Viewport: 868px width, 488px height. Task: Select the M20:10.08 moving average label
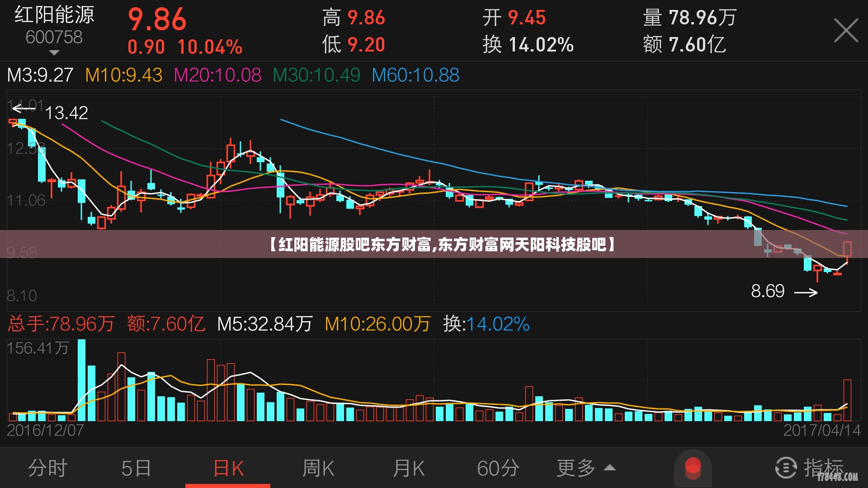tap(217, 75)
